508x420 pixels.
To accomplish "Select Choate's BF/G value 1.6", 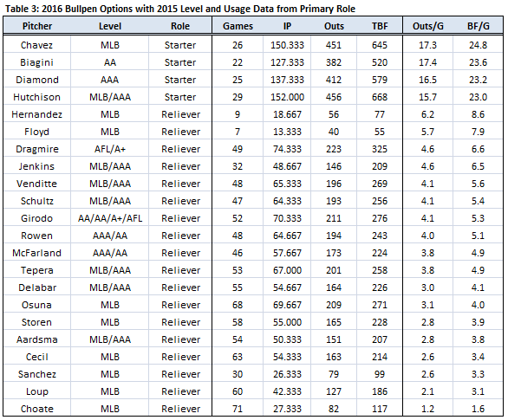I will (x=478, y=409).
